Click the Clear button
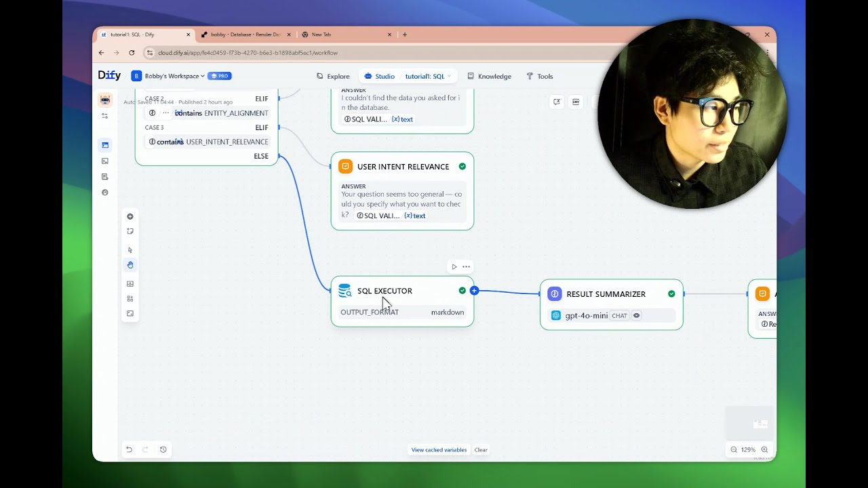Viewport: 868px width, 488px height. pyautogui.click(x=481, y=450)
